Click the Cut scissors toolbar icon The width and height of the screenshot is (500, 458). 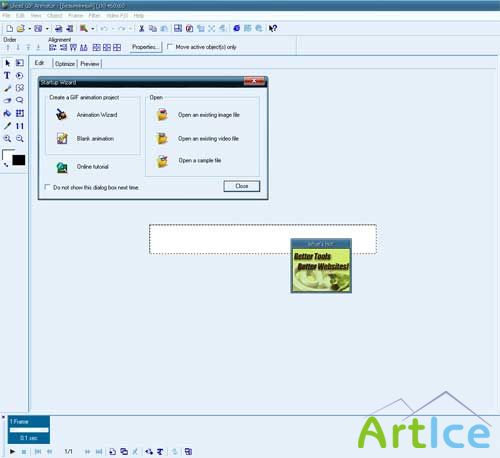pyautogui.click(x=142, y=29)
